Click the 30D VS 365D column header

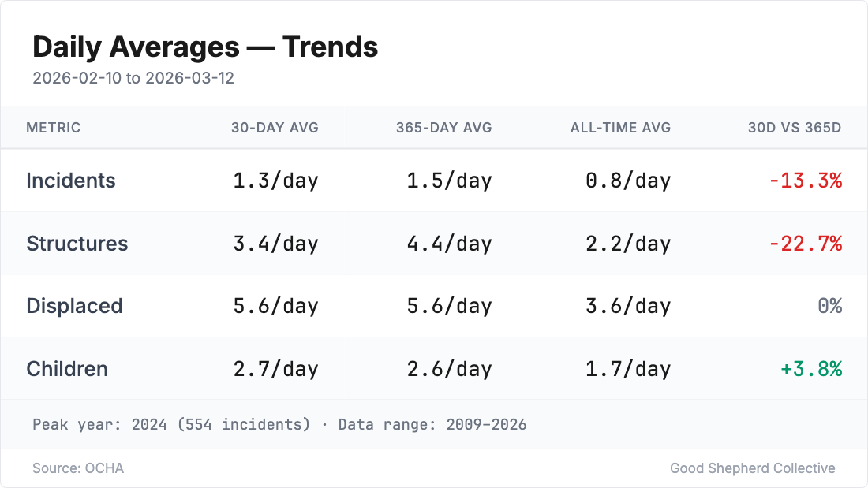coord(795,128)
